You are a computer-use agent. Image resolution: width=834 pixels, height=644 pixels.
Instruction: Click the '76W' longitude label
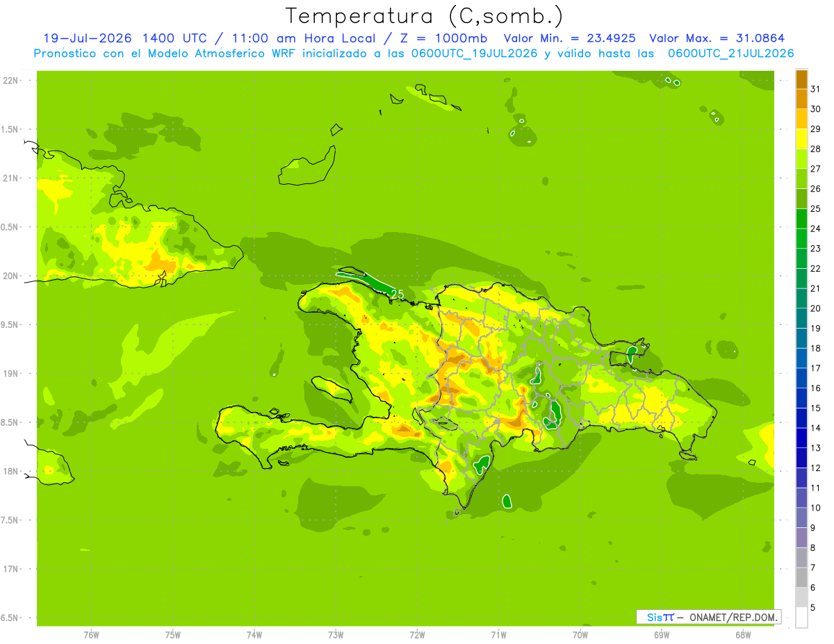click(x=91, y=635)
